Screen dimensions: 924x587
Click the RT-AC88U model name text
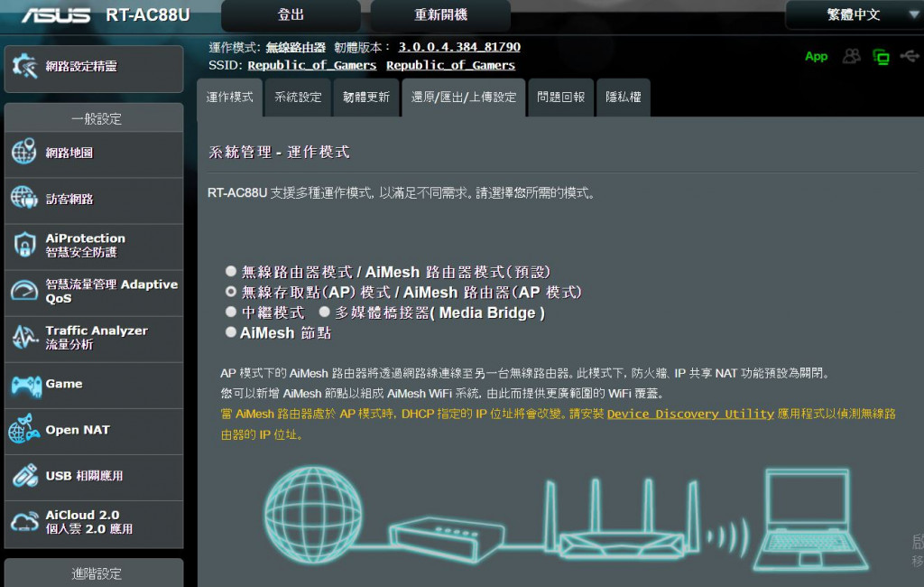click(x=147, y=14)
